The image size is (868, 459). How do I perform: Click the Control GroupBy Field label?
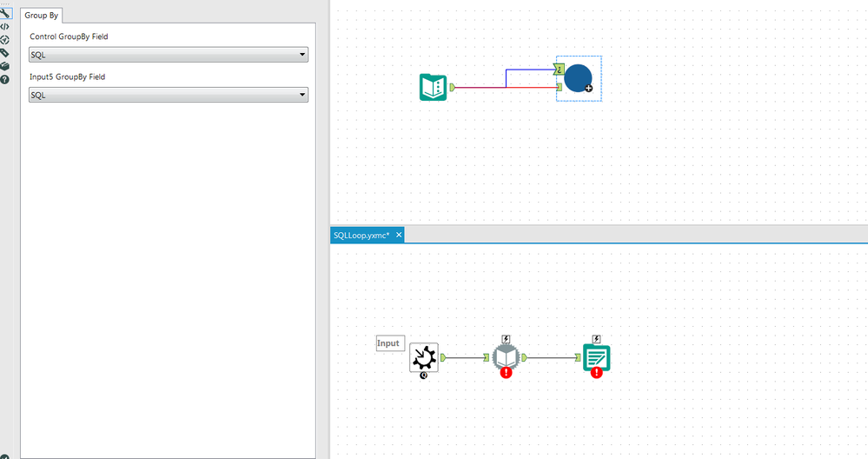pos(69,37)
